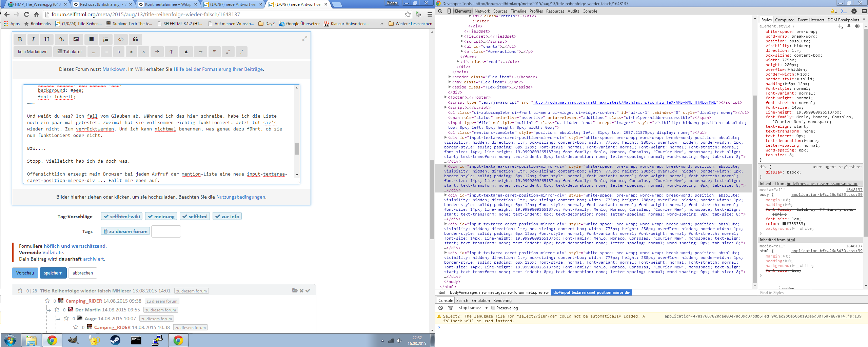Show more bookmarks with the chevron

click(x=382, y=24)
